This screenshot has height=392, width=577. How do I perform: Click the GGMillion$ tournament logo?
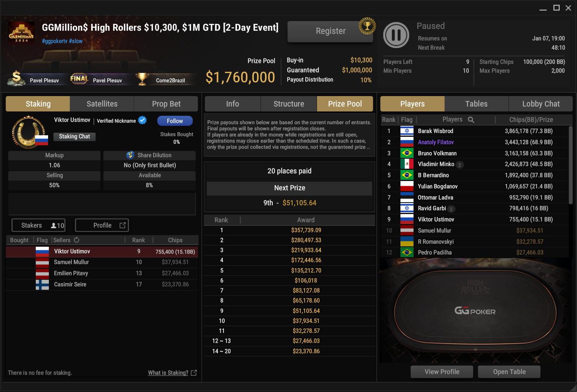point(22,33)
